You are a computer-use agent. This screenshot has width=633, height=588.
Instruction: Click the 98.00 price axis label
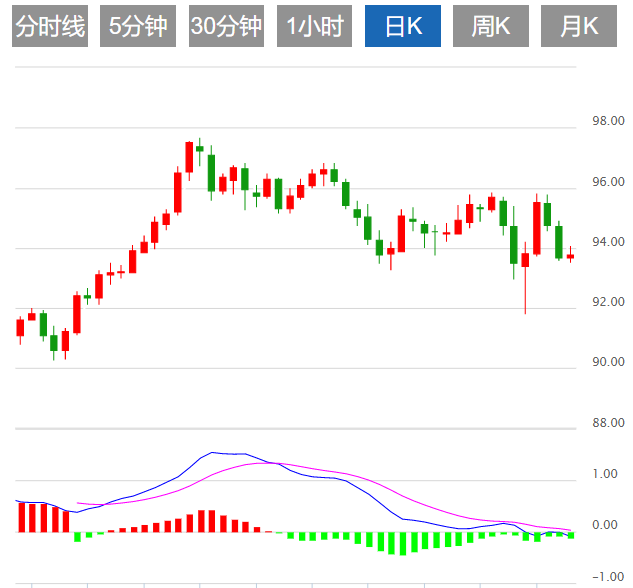pyautogui.click(x=608, y=121)
